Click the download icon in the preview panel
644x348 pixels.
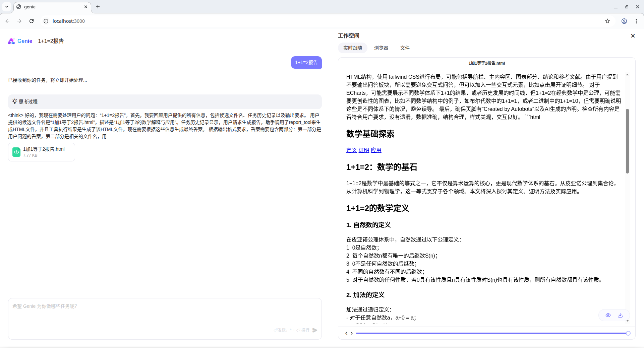point(620,315)
